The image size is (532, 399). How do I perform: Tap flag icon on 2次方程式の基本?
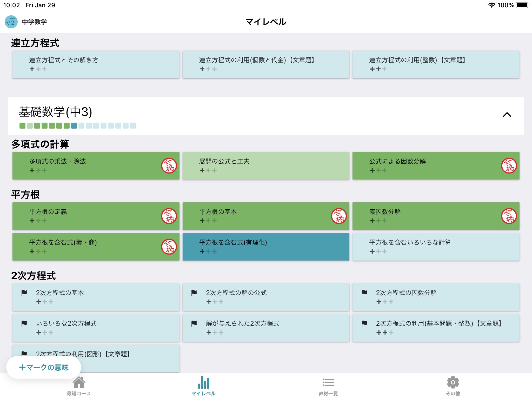(x=24, y=293)
